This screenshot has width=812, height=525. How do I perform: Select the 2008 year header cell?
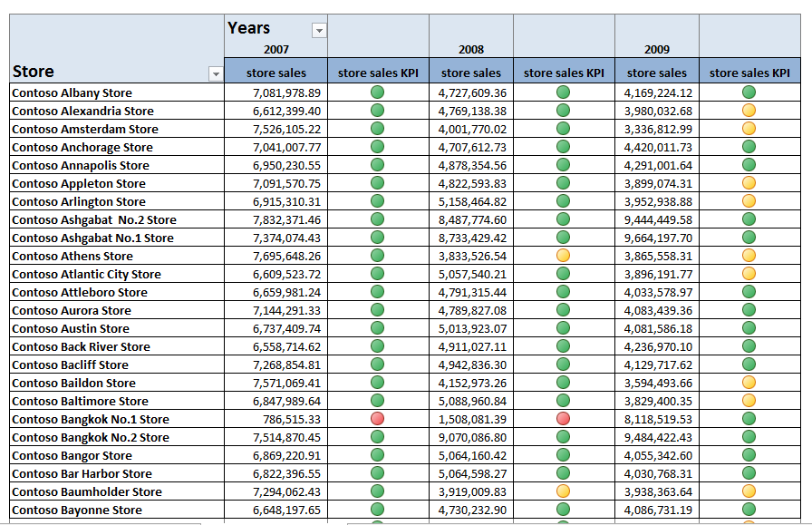(x=470, y=50)
